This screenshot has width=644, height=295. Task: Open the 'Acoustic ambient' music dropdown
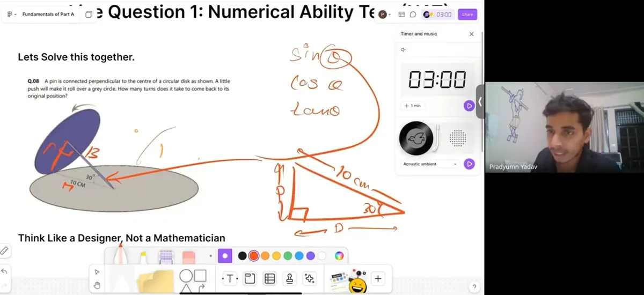point(430,164)
